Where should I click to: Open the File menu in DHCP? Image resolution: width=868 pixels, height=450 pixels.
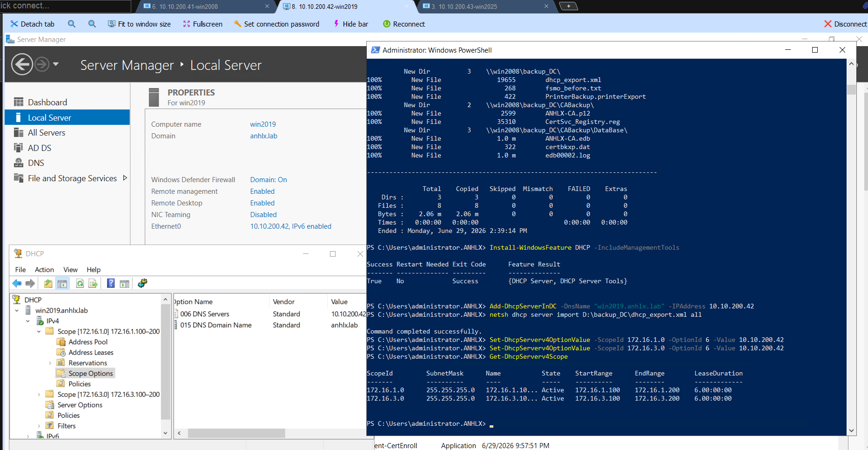point(20,269)
